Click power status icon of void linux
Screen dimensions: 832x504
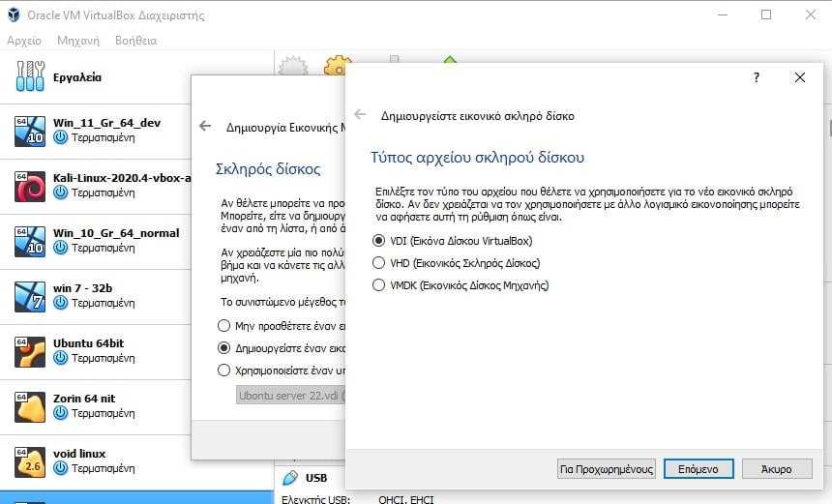(x=61, y=469)
